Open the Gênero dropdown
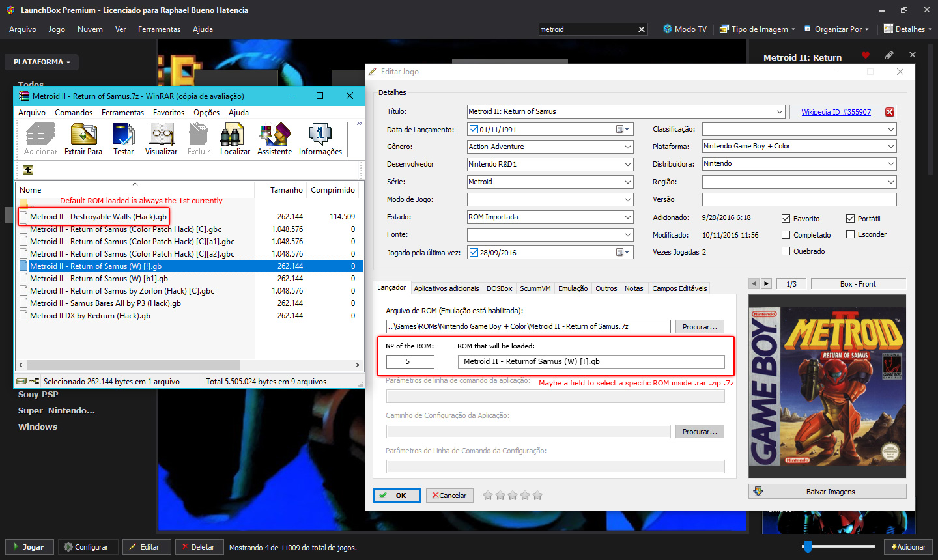938x560 pixels. (x=628, y=147)
